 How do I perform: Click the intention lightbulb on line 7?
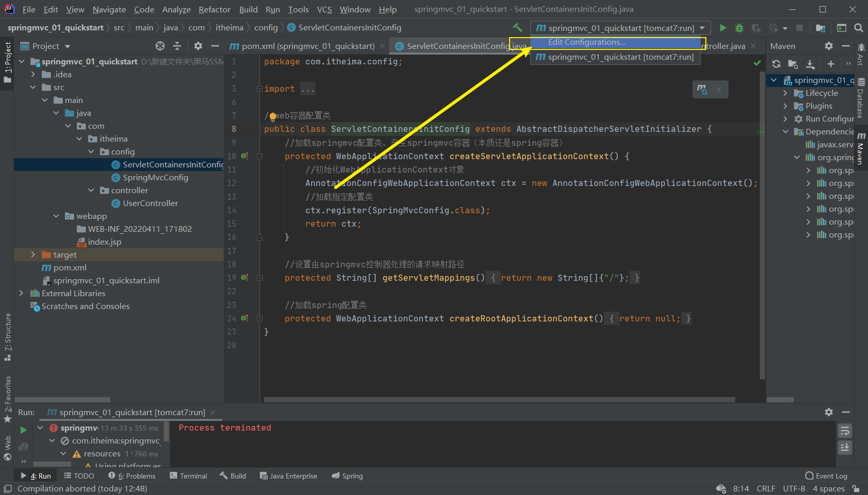click(273, 116)
